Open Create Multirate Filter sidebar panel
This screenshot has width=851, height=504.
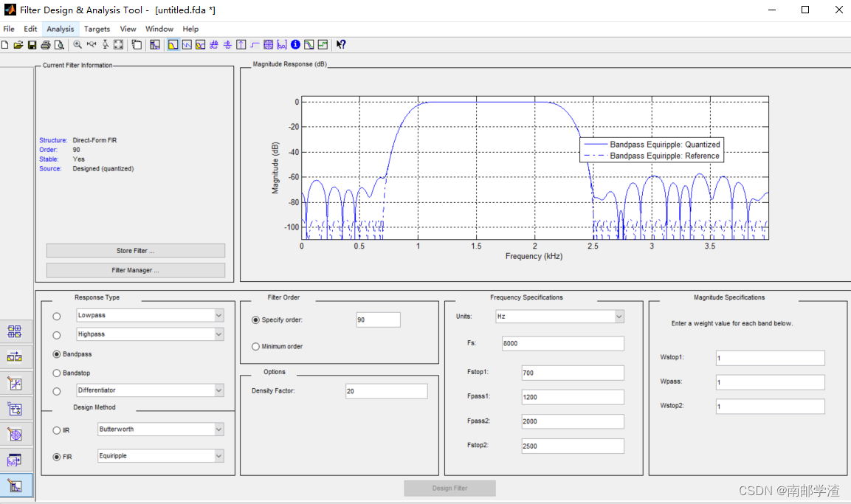pyautogui.click(x=15, y=331)
